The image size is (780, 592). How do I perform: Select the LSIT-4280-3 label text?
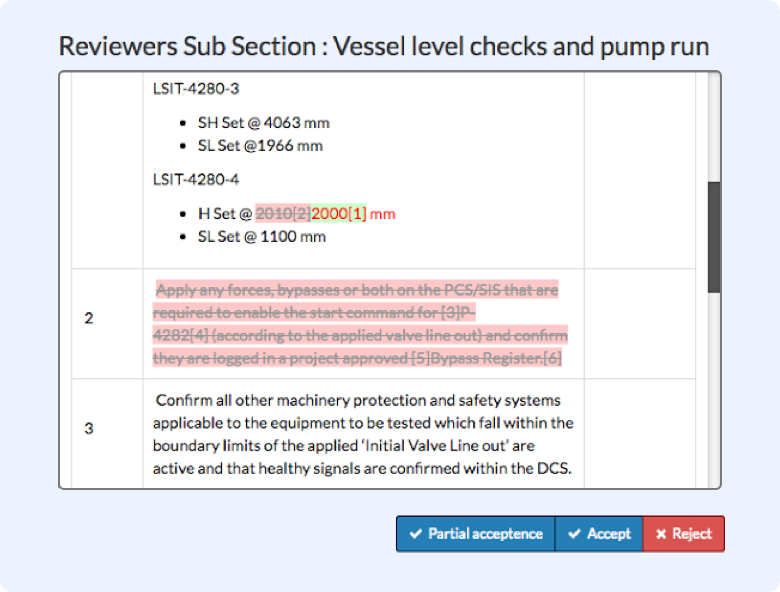pos(196,89)
